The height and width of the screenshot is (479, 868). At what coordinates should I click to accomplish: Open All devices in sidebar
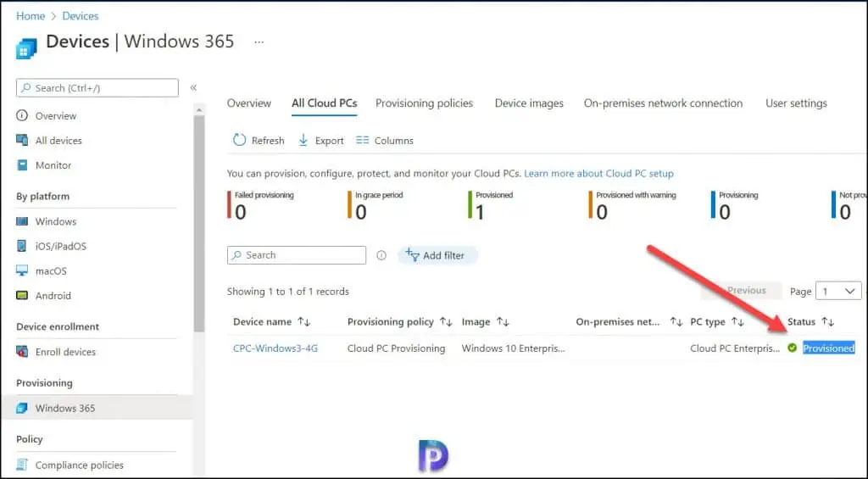(58, 141)
